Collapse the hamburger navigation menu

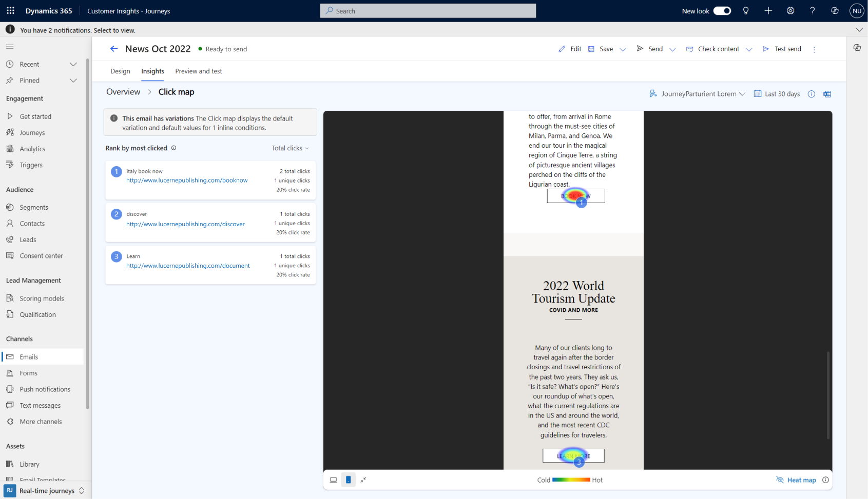coord(10,47)
